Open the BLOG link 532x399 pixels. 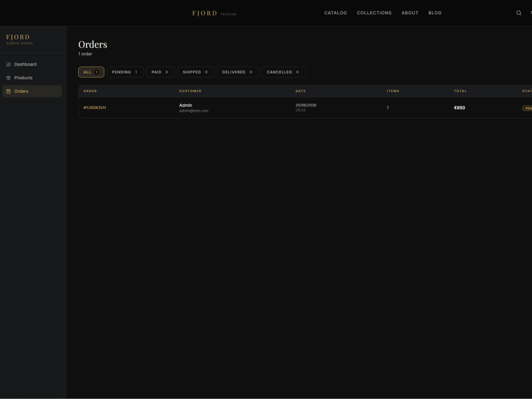click(x=435, y=13)
